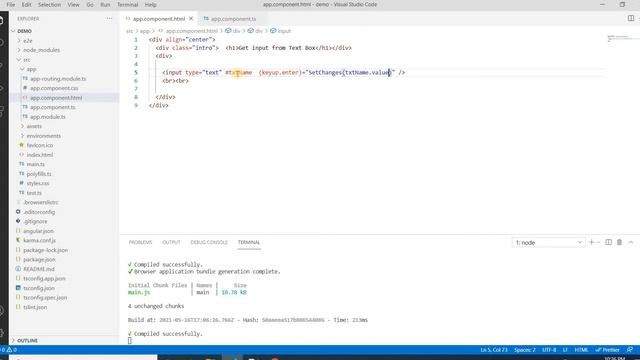Screen dimensions: 640x360
Task: Click 'Spaces: 2' indentation setting
Action: (x=525, y=350)
